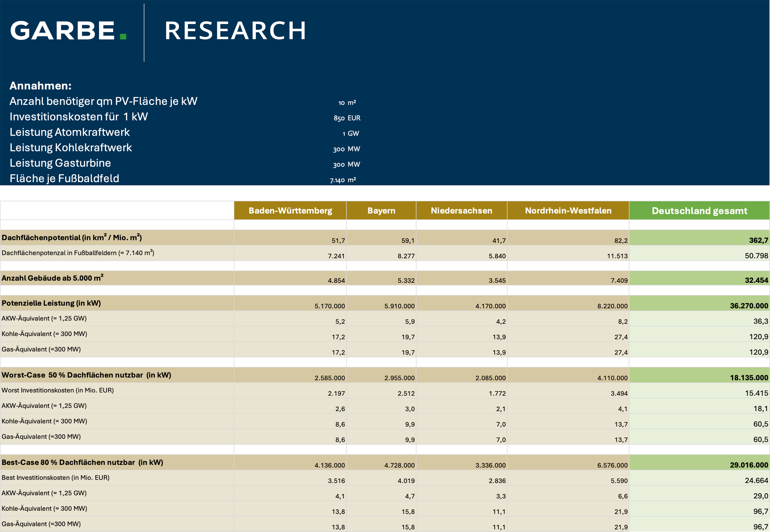Select the 7.140 m² football field value
770x532 pixels.
click(x=343, y=180)
